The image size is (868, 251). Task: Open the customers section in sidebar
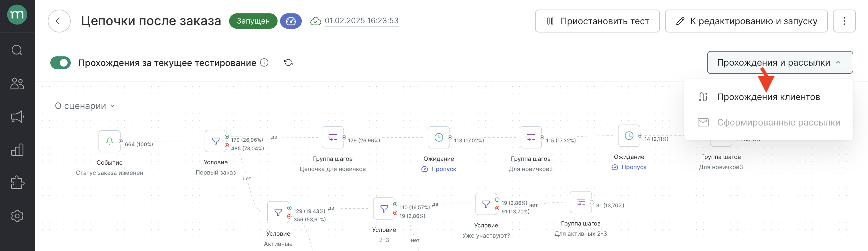(17, 83)
